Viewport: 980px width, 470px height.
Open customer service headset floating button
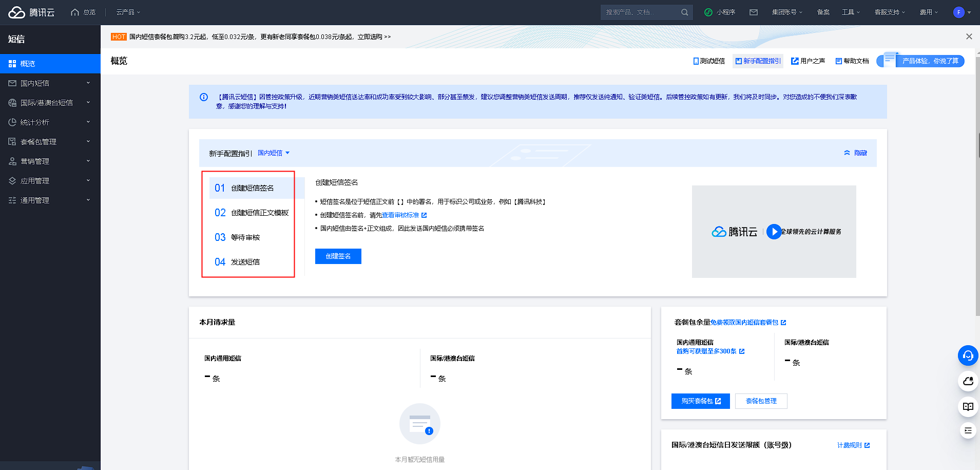click(968, 355)
